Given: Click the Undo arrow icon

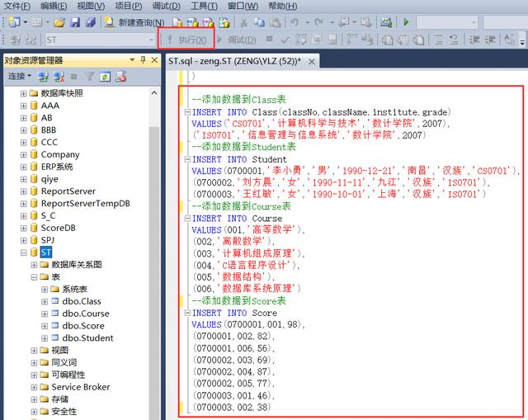Looking at the screenshot, I should tap(295, 22).
